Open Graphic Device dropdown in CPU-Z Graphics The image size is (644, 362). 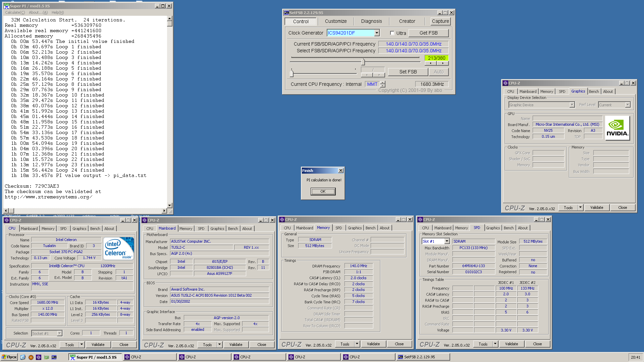(572, 105)
